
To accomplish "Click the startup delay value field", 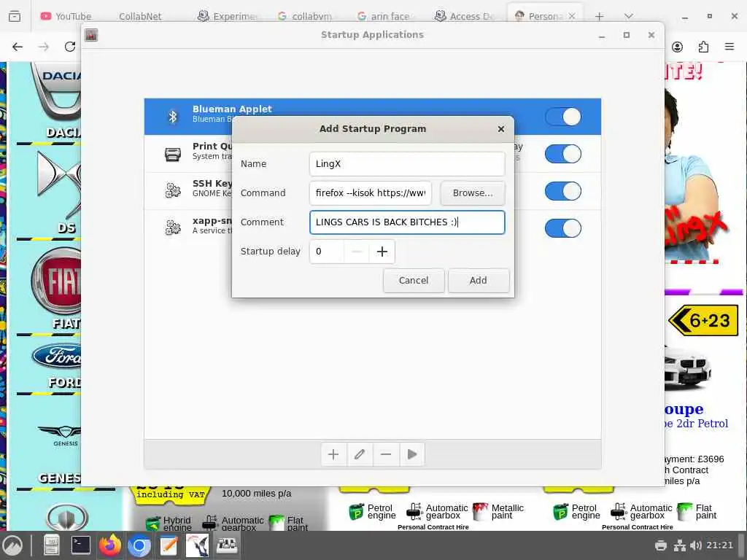I will point(327,252).
